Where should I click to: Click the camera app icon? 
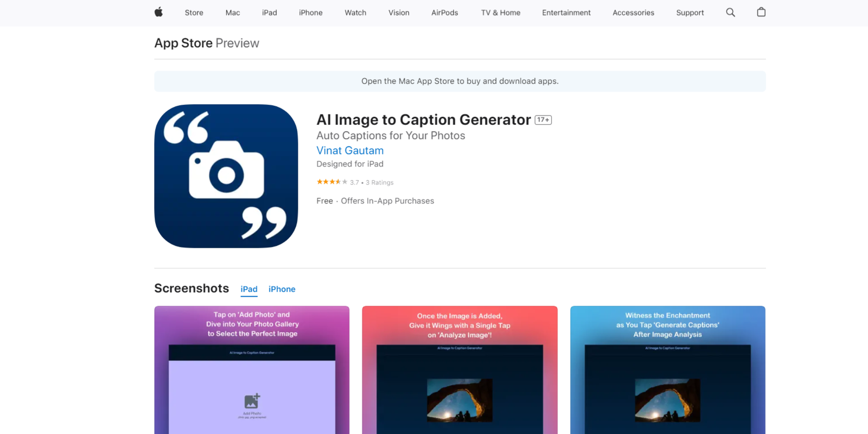click(x=226, y=176)
